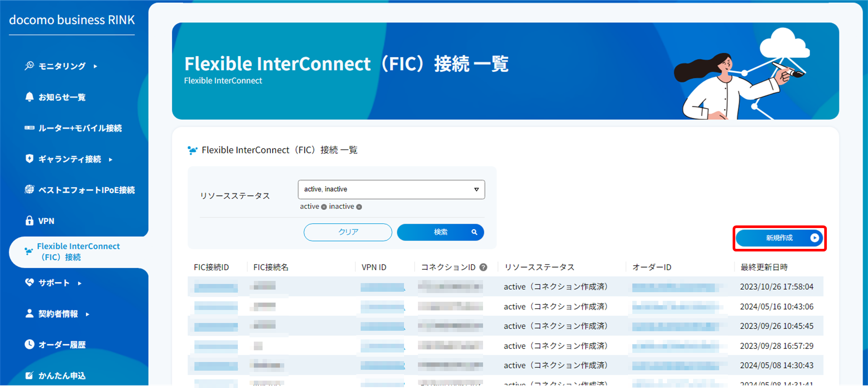Expand the モニタリング submenu arrow
The height and width of the screenshot is (388, 868).
95,66
